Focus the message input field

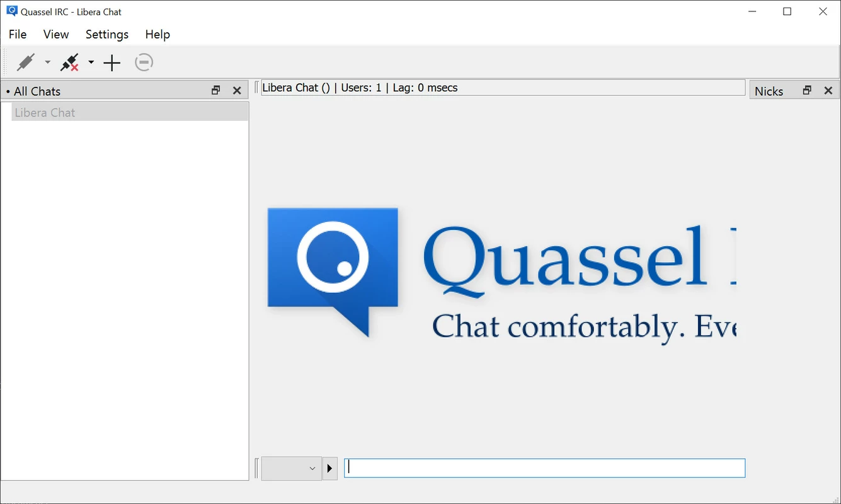click(544, 468)
